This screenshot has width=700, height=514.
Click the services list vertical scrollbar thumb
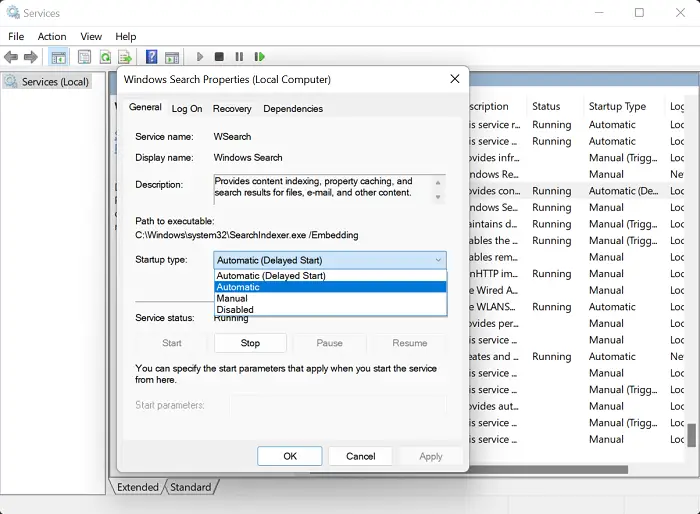click(692, 435)
